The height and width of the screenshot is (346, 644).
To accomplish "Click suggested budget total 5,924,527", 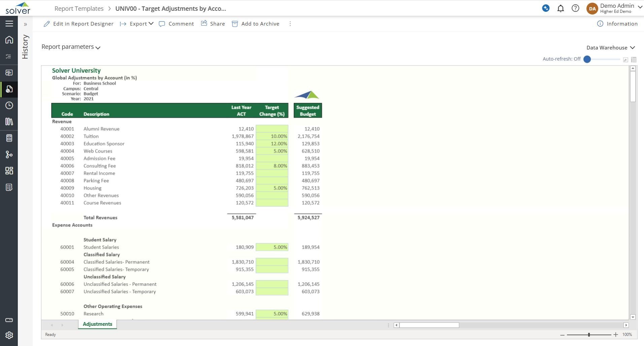I will 309,218.
